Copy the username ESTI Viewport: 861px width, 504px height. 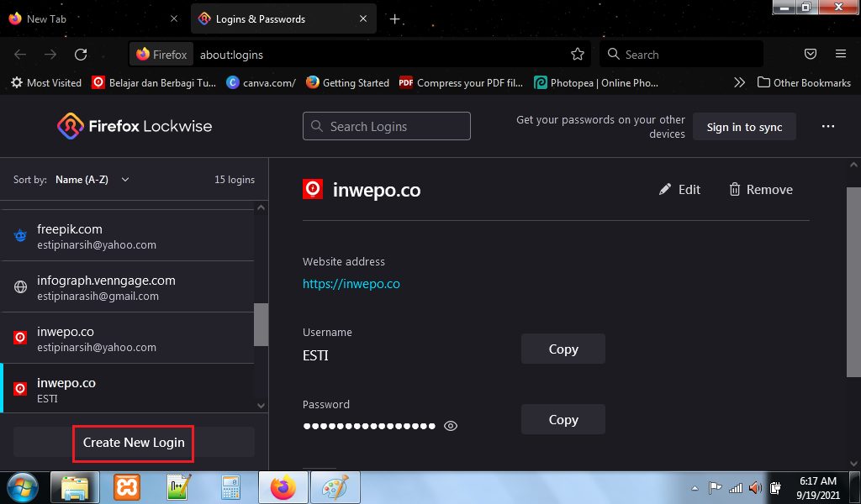tap(563, 349)
